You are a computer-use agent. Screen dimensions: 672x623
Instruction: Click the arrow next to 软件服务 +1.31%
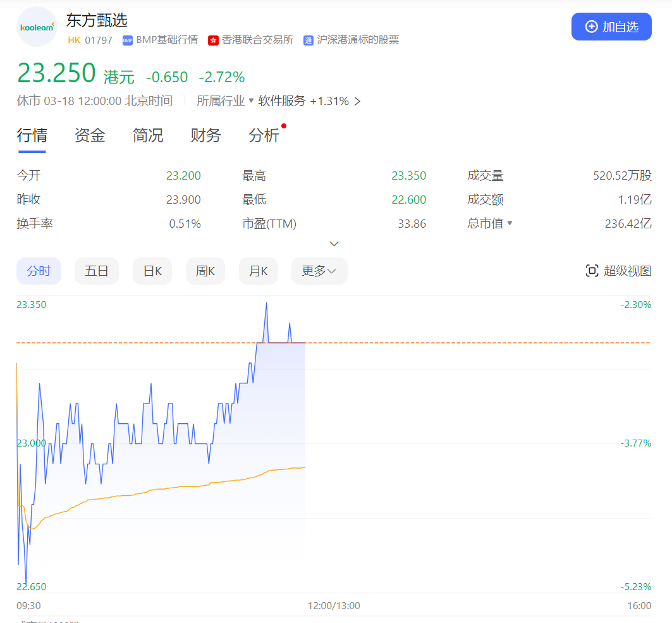[357, 101]
